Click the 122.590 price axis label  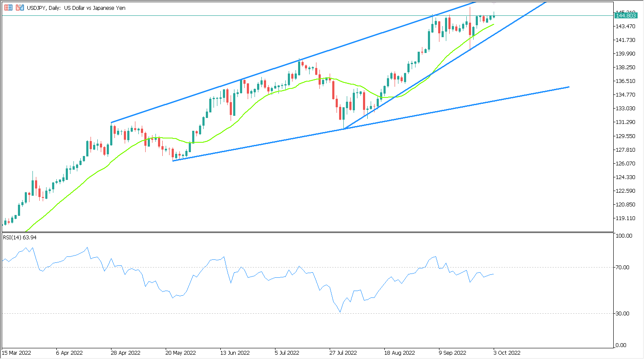coord(625,191)
